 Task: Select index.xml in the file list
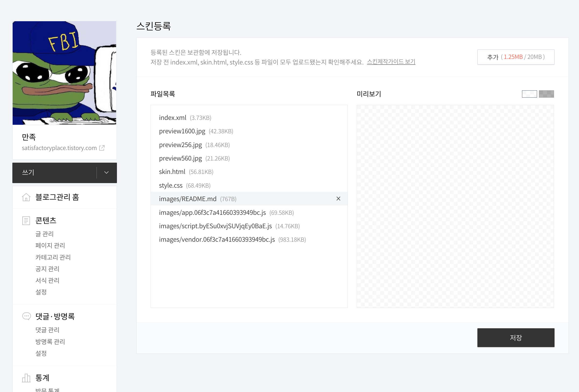[x=173, y=118]
